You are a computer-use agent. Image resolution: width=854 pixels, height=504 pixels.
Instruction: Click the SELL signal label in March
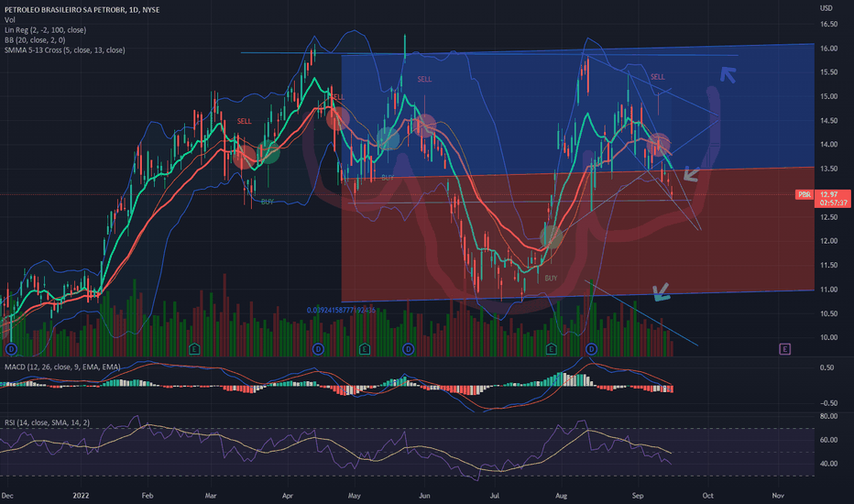(x=244, y=121)
